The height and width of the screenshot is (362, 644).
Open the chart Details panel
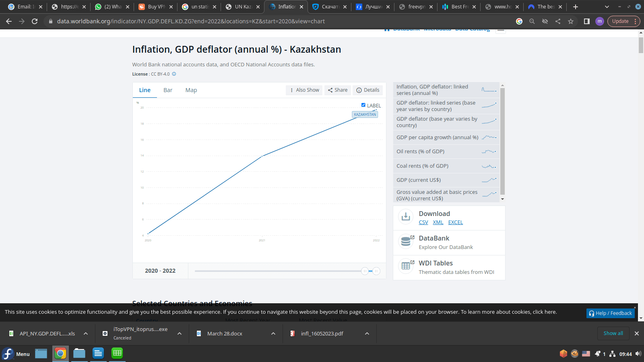(x=368, y=90)
